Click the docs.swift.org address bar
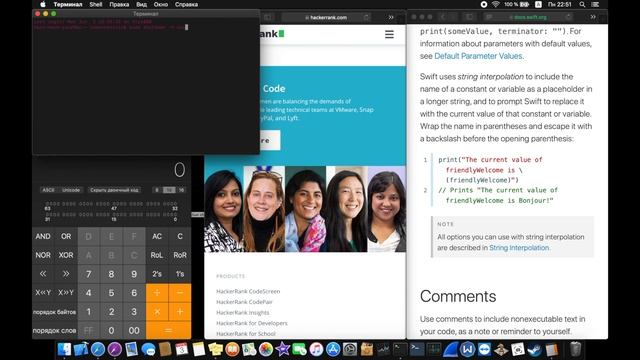640x360 pixels. pos(528,17)
